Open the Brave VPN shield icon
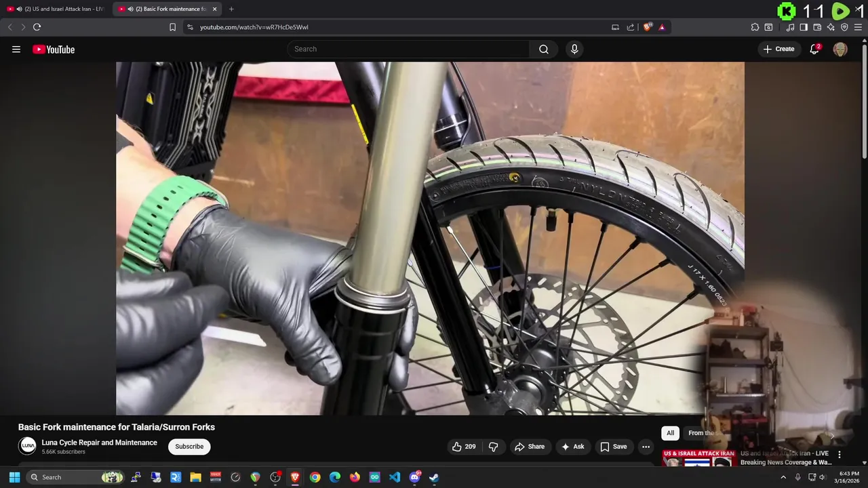The image size is (868, 488). (x=844, y=27)
